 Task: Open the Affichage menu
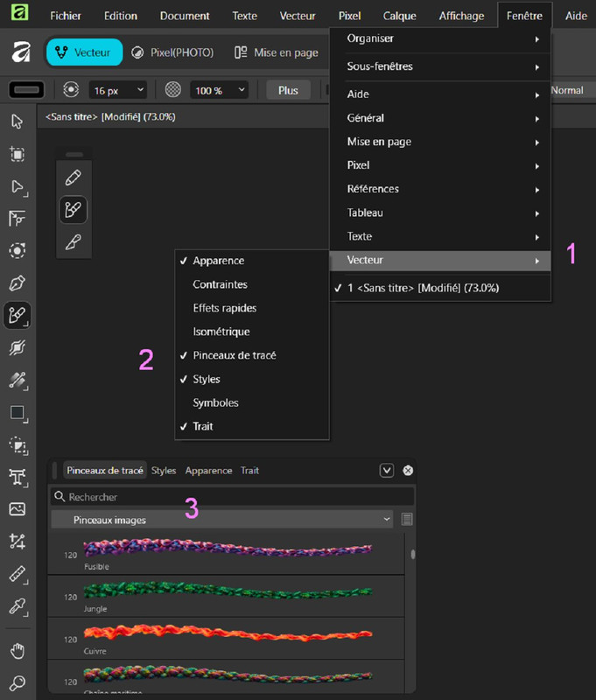point(461,16)
